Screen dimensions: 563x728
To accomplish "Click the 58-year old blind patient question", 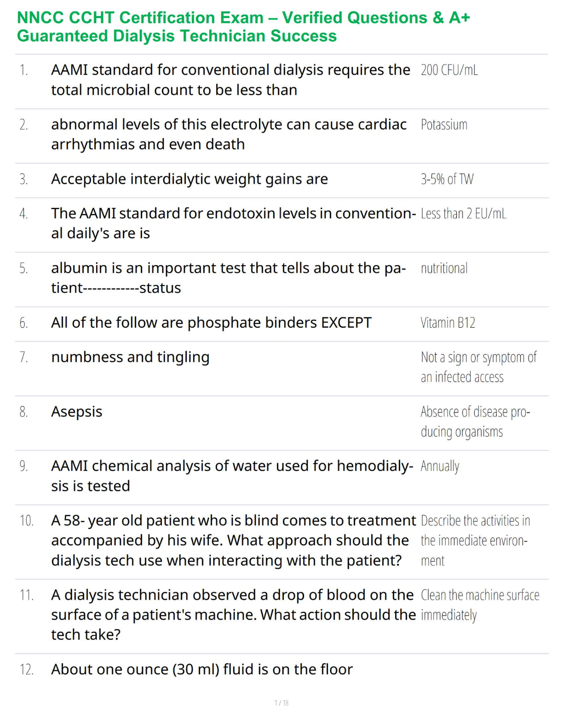I will pyautogui.click(x=233, y=540).
